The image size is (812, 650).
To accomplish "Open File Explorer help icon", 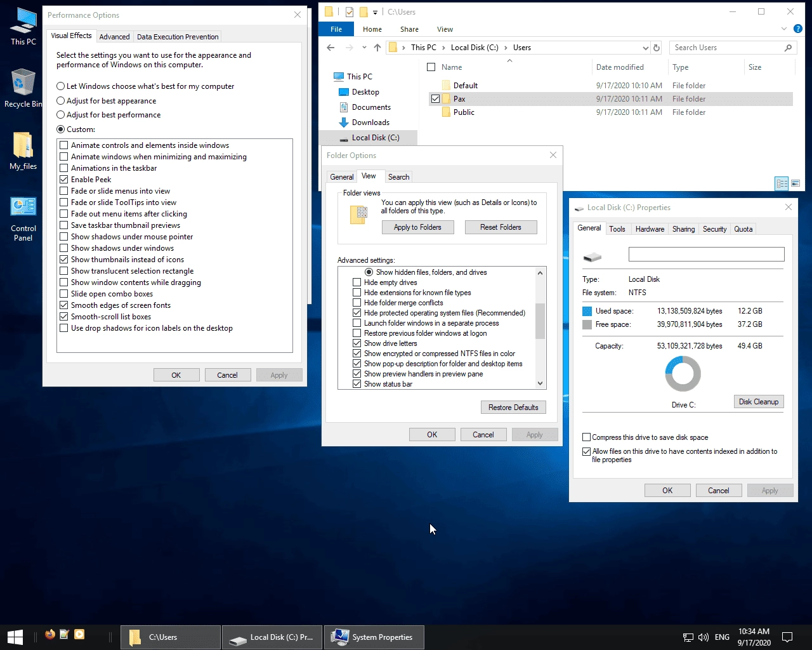I will point(798,29).
